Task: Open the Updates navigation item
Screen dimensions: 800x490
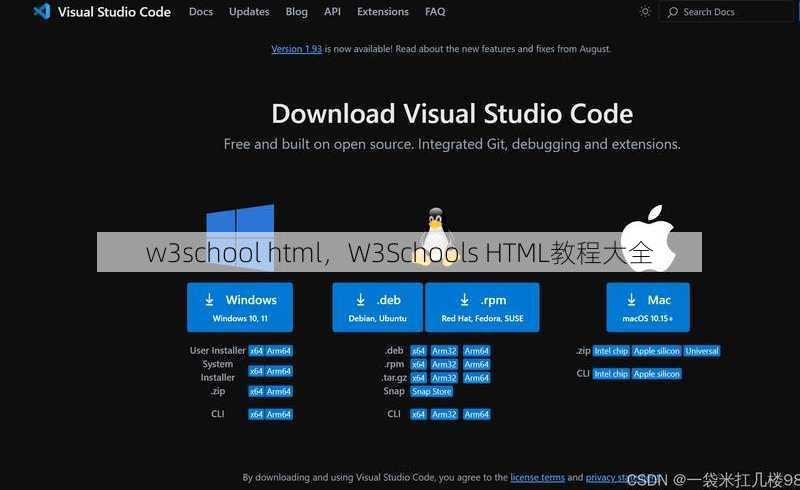Action: [249, 12]
